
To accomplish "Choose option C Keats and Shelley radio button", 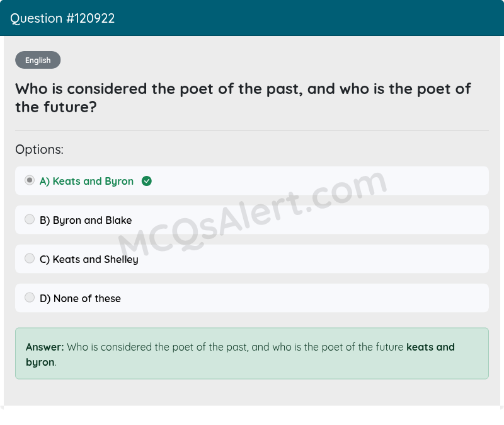I will pyautogui.click(x=29, y=258).
